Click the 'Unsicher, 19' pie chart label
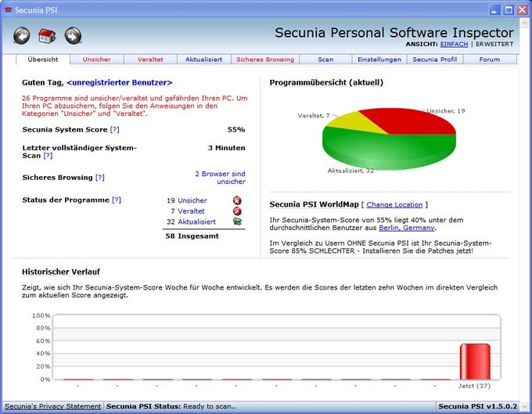532x414 pixels. click(x=446, y=111)
